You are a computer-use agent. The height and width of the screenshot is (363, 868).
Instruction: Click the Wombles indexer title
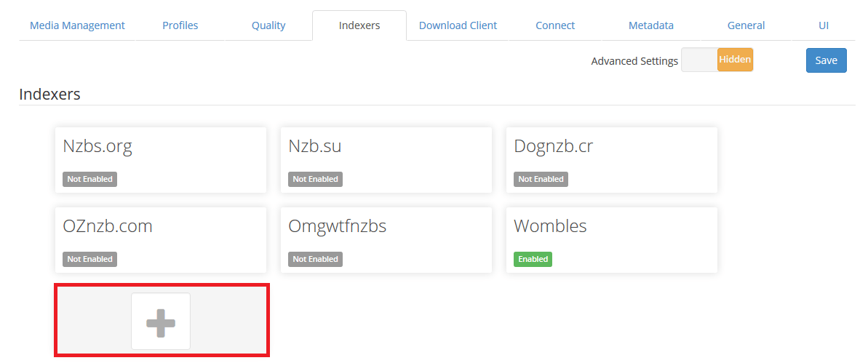550,226
